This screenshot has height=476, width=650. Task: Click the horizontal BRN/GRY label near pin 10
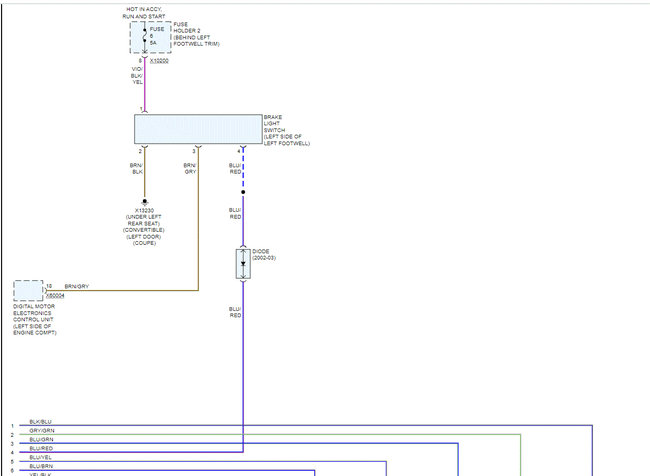[77, 287]
